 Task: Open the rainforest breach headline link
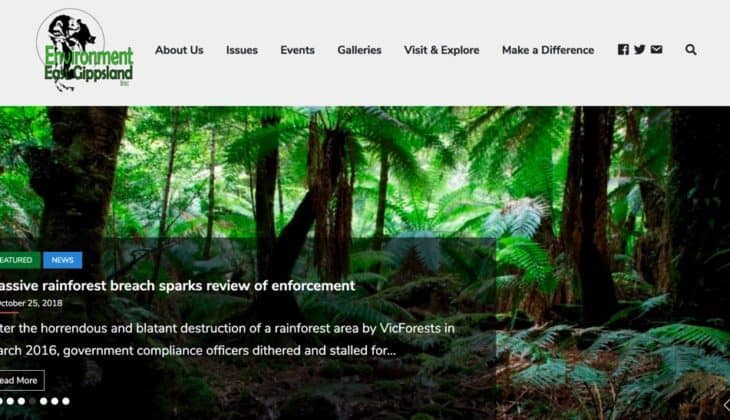pos(177,285)
